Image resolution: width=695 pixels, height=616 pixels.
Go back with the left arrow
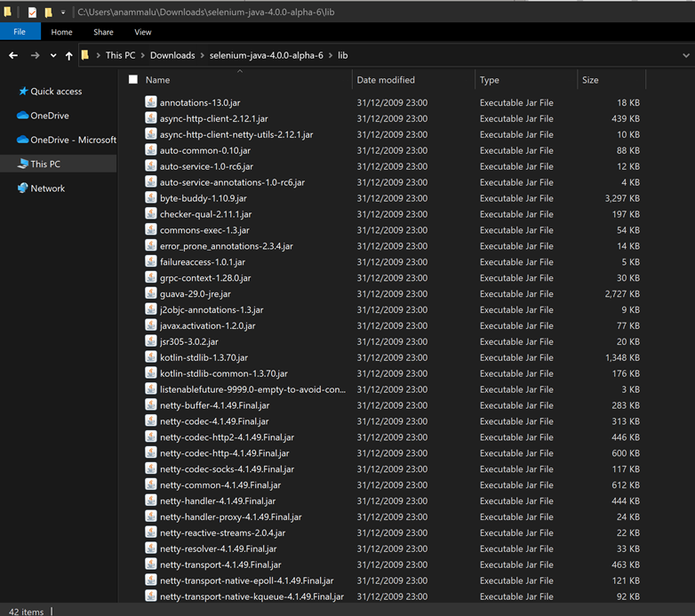(13, 55)
